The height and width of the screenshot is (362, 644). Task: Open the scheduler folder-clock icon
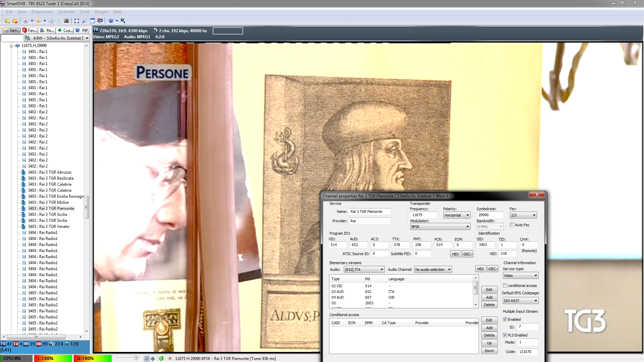[51, 21]
